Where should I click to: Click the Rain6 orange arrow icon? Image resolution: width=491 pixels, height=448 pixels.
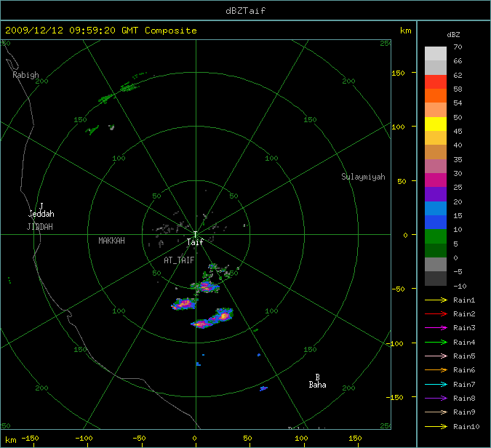point(436,370)
